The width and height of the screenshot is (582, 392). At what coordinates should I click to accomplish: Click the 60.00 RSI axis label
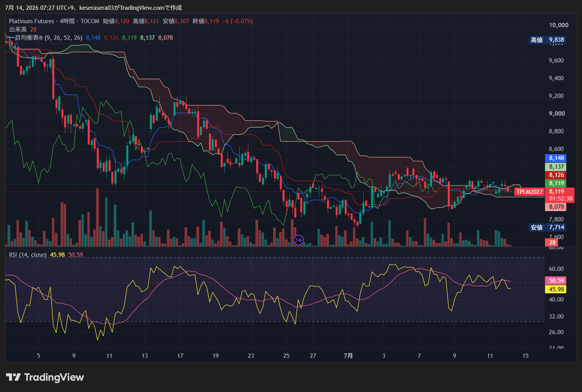pyautogui.click(x=556, y=268)
